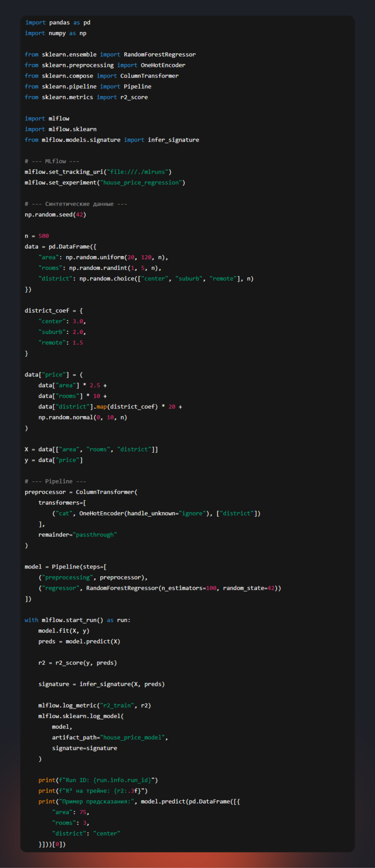Click the '# --- MLflow ---' comment
Viewport: 375px width, 868px height.
tap(52, 161)
